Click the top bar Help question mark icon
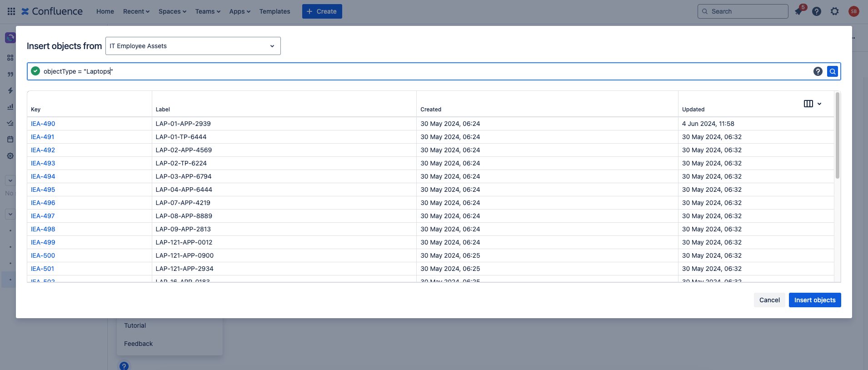 pos(816,11)
